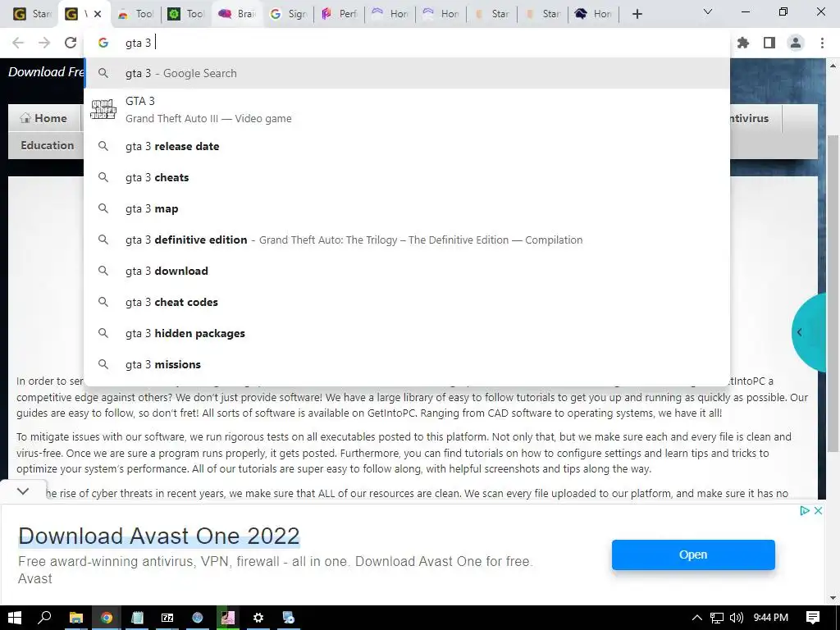Open the tab search chevron
Screen dimensions: 840x630
(x=708, y=11)
